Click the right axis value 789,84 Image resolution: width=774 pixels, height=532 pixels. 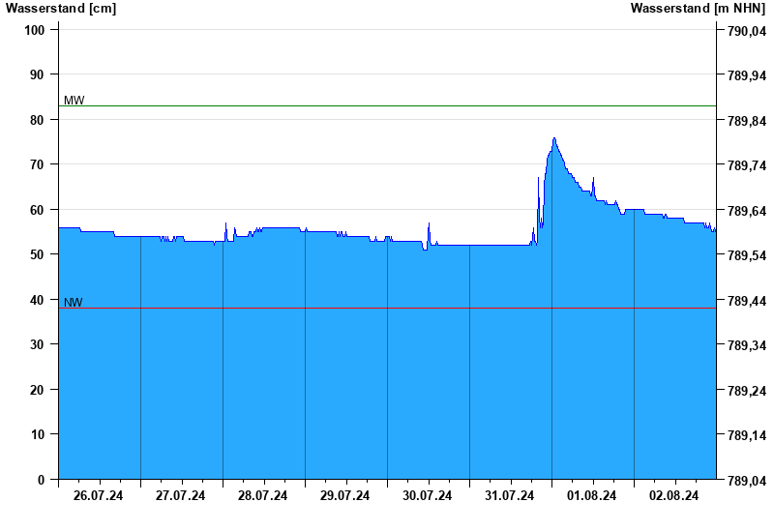pos(747,121)
